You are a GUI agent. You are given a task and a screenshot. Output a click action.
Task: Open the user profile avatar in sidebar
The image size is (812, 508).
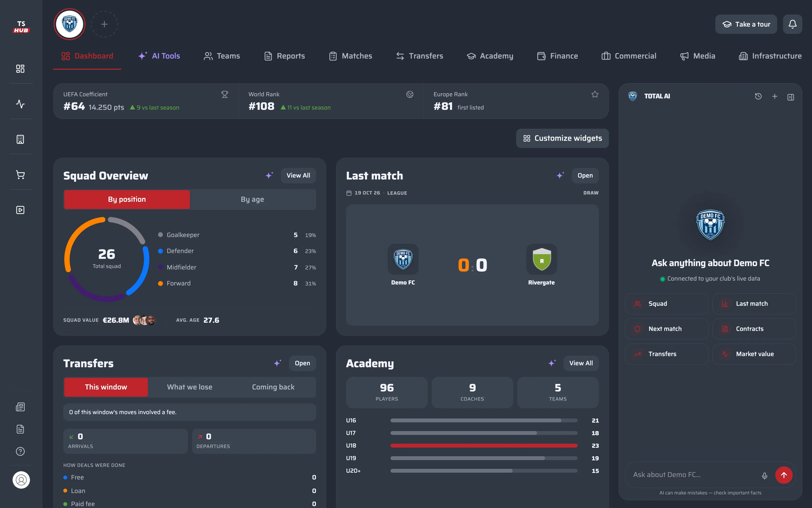coord(21,480)
